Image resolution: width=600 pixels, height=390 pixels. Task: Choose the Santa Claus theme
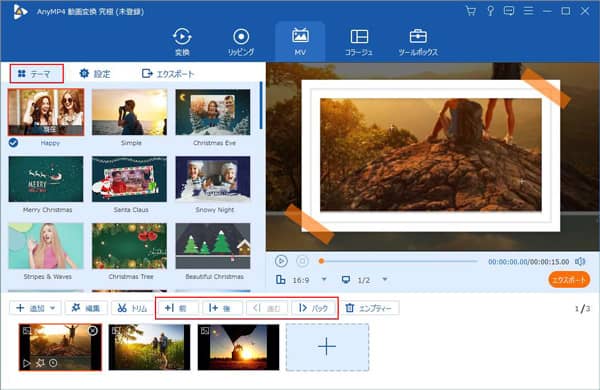pyautogui.click(x=129, y=179)
